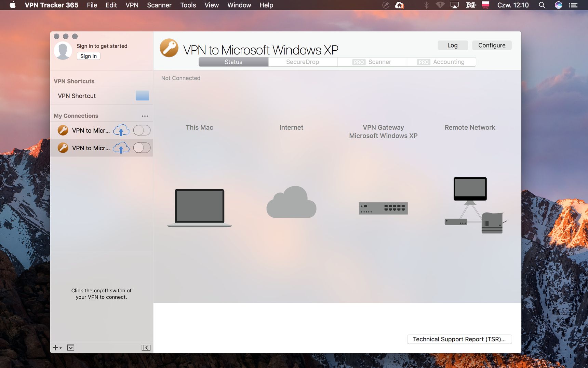Click the This Mac laptop icon
Screen dimensions: 588x368
(x=200, y=208)
